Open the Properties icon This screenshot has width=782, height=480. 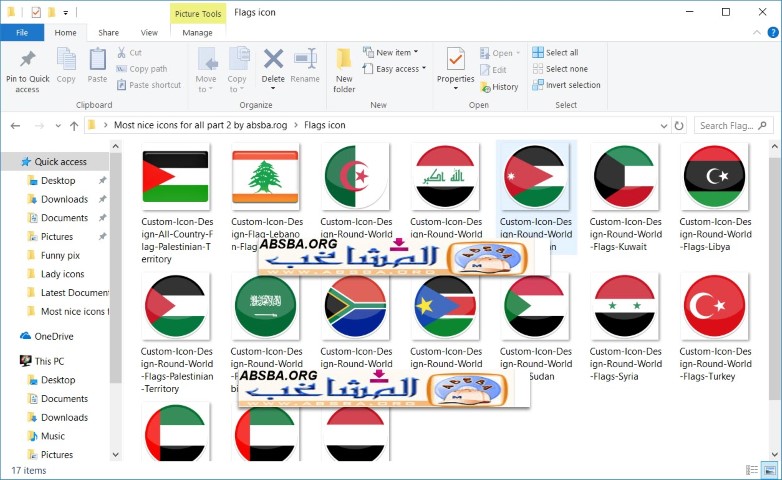point(455,59)
